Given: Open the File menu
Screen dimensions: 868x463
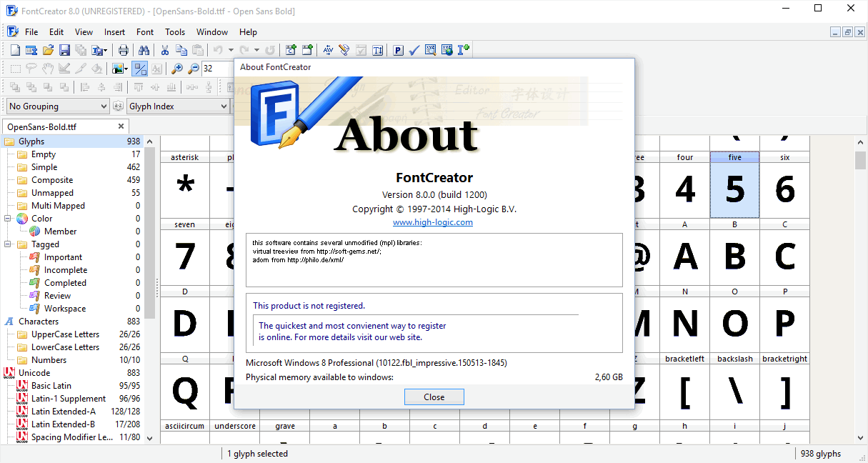Looking at the screenshot, I should coord(31,32).
